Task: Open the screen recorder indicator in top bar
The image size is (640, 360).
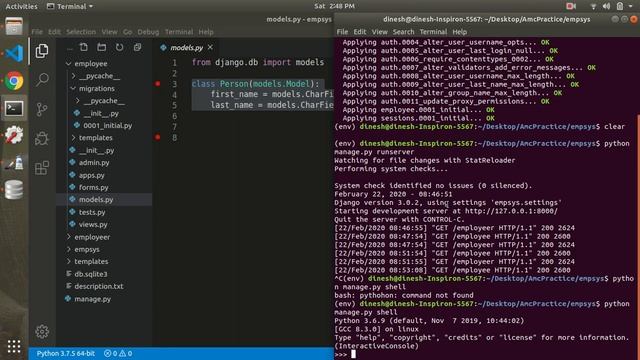Action: coord(571,6)
